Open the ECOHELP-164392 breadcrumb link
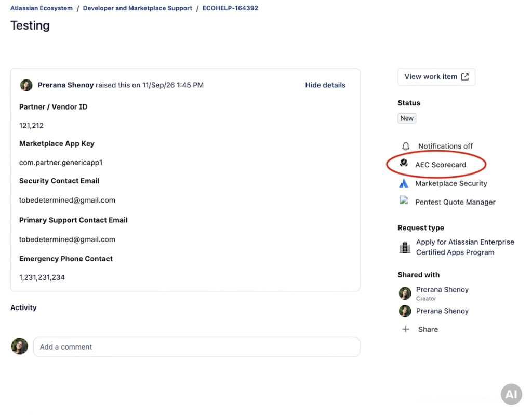Image resolution: width=532 pixels, height=415 pixels. pyautogui.click(x=230, y=8)
